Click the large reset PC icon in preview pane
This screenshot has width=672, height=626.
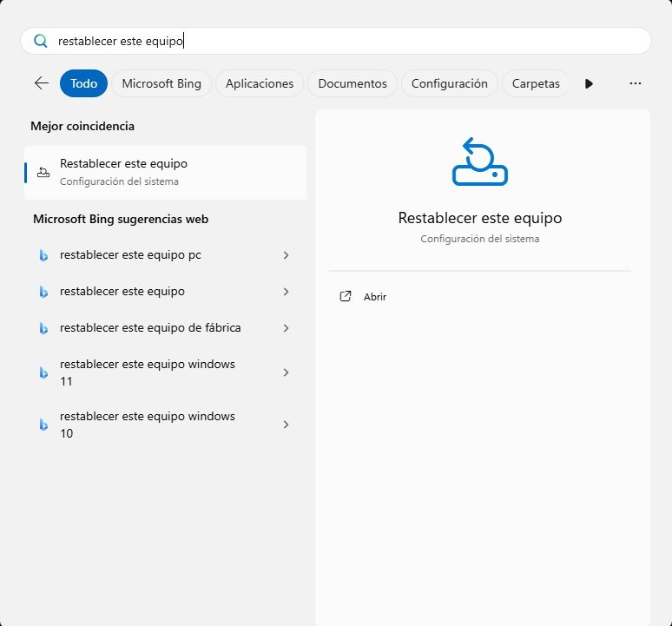(480, 161)
